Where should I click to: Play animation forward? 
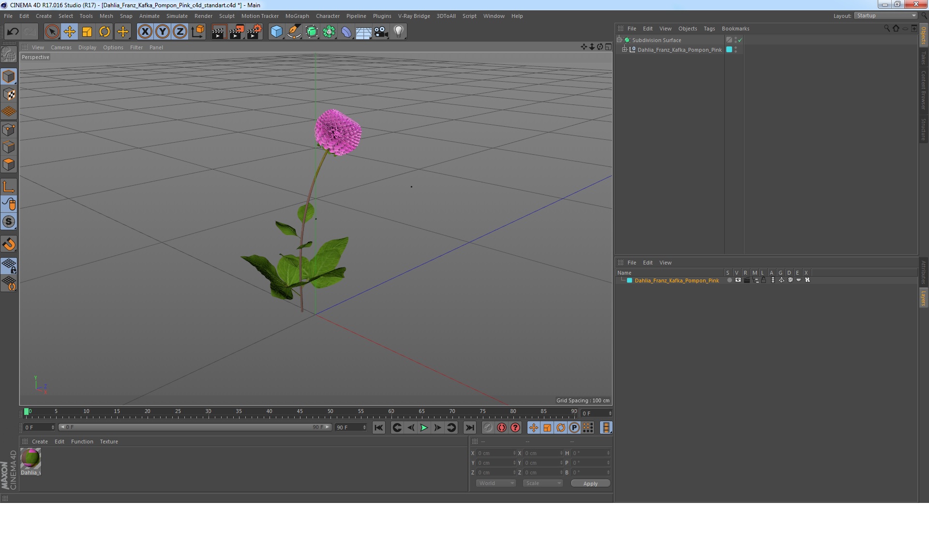[424, 427]
